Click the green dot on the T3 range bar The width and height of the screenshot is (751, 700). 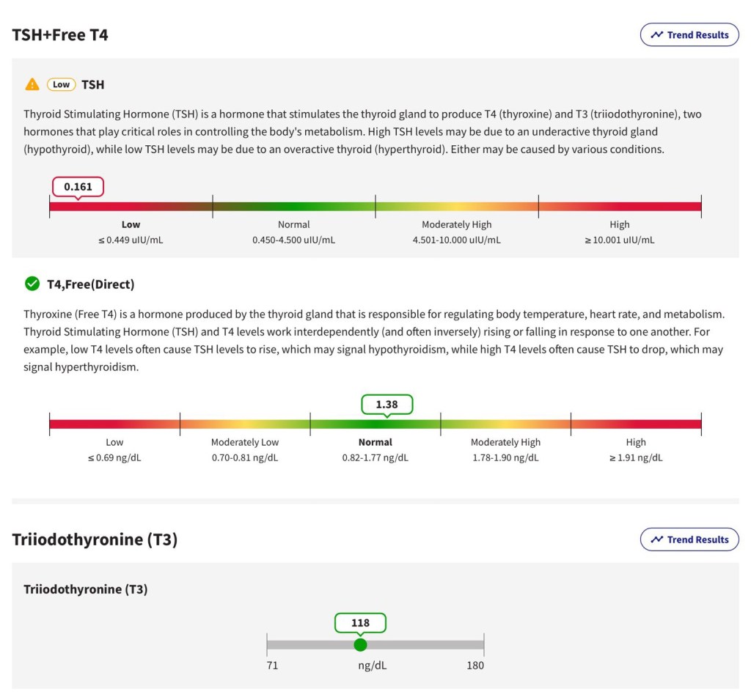click(360, 645)
